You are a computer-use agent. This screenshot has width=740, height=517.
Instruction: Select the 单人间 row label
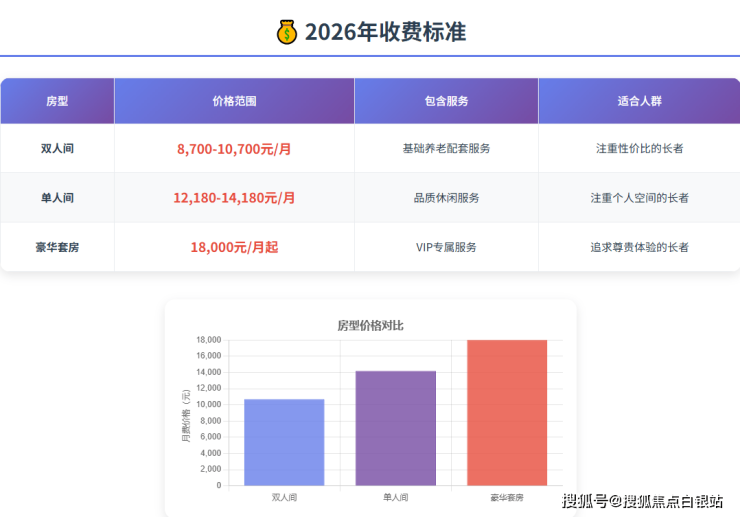(58, 198)
